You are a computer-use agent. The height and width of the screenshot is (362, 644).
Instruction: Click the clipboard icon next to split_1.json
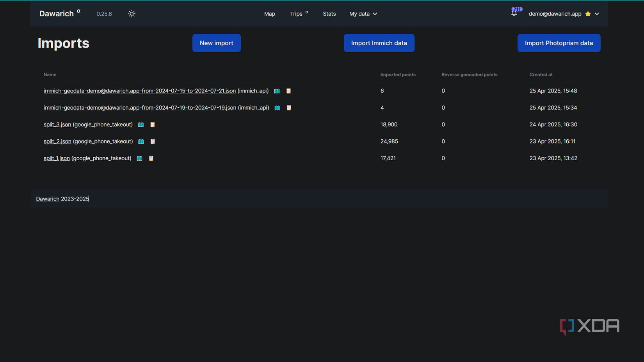tap(151, 158)
